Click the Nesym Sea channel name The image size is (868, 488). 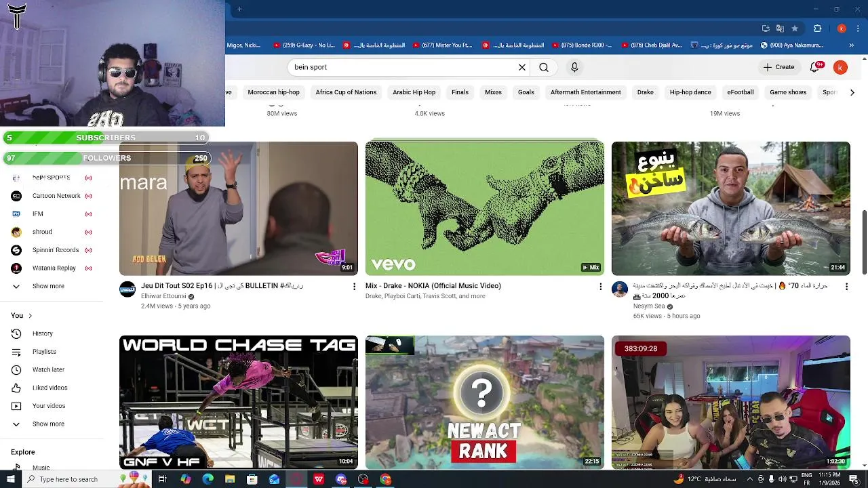point(649,306)
